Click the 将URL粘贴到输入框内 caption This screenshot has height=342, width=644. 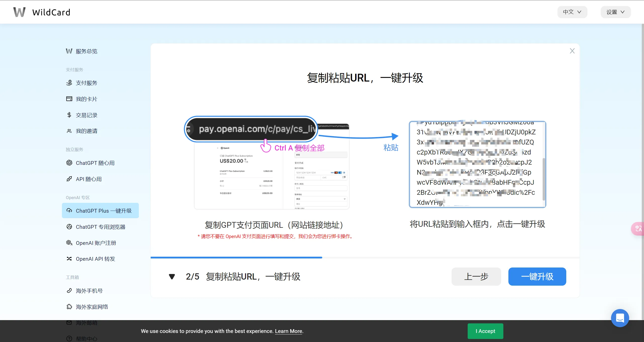[477, 224]
